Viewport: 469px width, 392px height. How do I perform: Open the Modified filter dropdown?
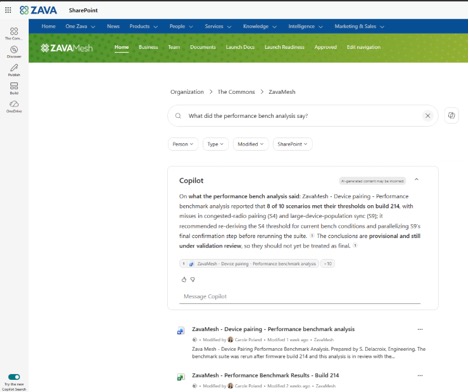[251, 144]
